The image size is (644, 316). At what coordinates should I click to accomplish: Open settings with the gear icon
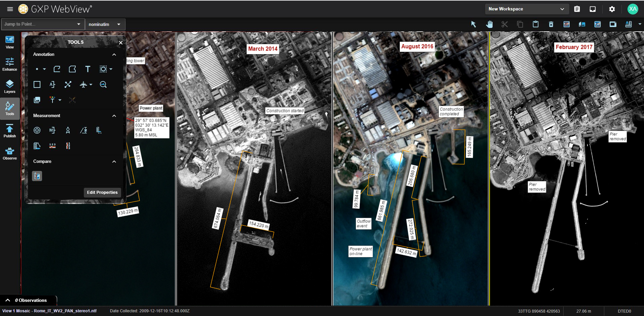click(x=612, y=9)
